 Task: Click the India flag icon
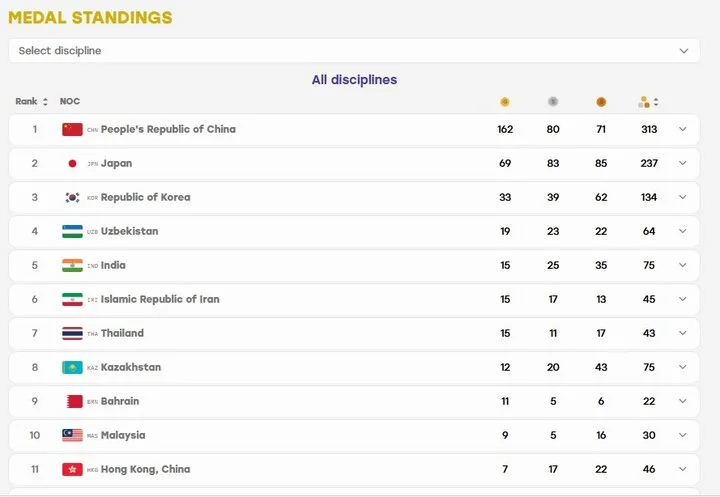coord(72,265)
